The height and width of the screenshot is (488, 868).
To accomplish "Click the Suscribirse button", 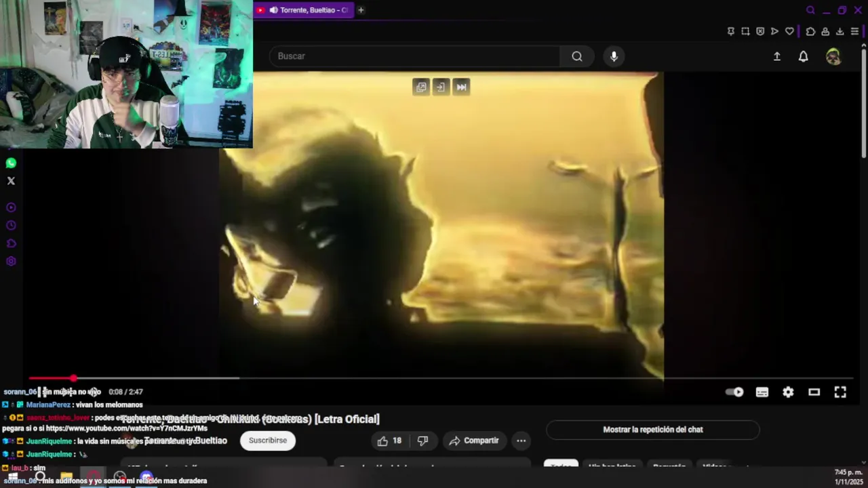I will (x=268, y=441).
